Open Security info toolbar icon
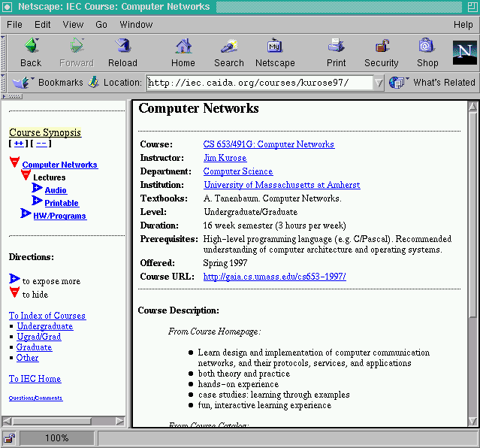Screen dimensions: 480x448 (382, 46)
